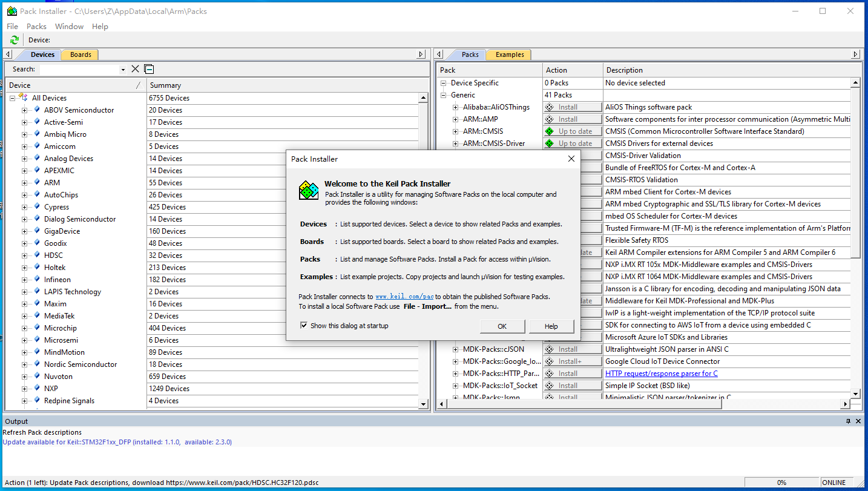This screenshot has height=491, width=868.
Task: Switch to the Boards tab
Action: click(81, 54)
